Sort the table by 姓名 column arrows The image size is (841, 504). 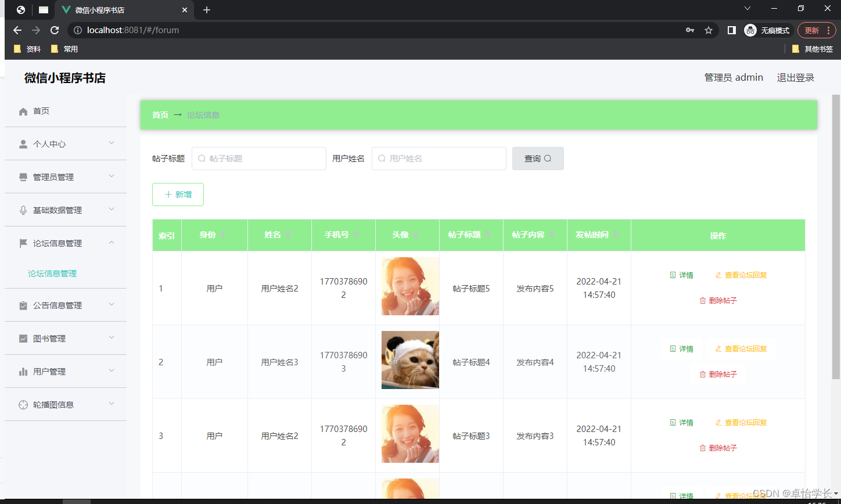[x=288, y=235]
